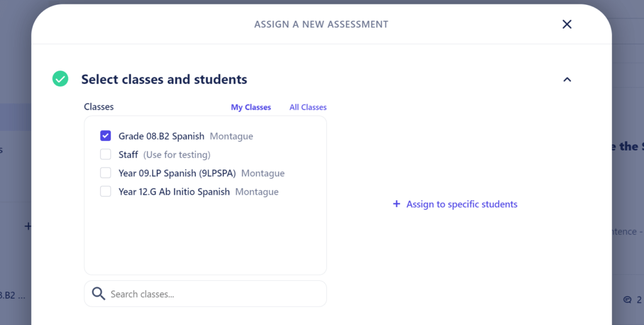Click Assign to specific students link

462,204
